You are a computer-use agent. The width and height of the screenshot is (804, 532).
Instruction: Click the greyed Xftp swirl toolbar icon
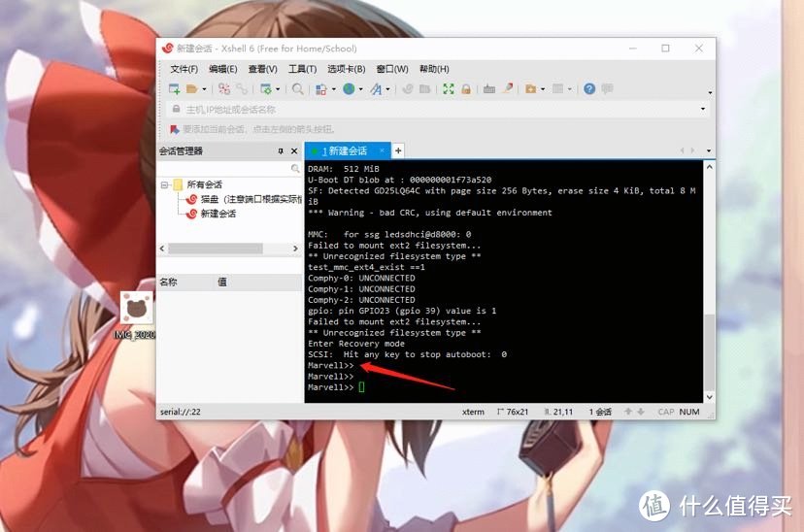point(408,88)
